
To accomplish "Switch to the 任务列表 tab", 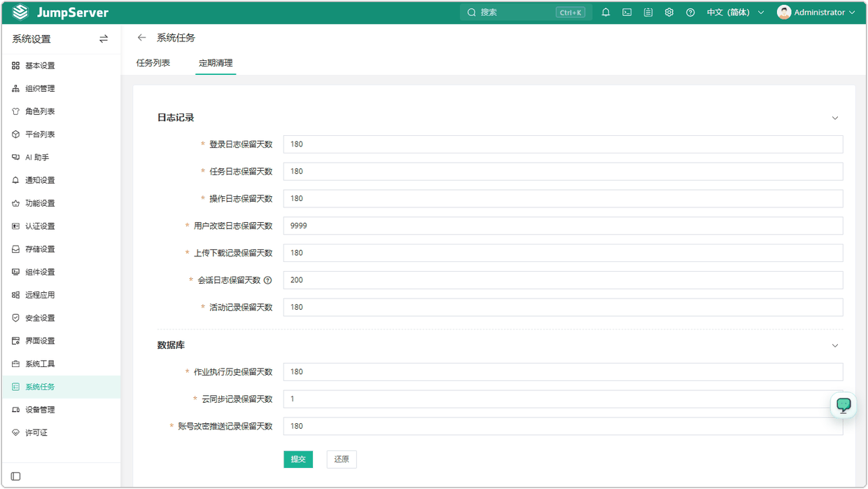I will coord(153,63).
